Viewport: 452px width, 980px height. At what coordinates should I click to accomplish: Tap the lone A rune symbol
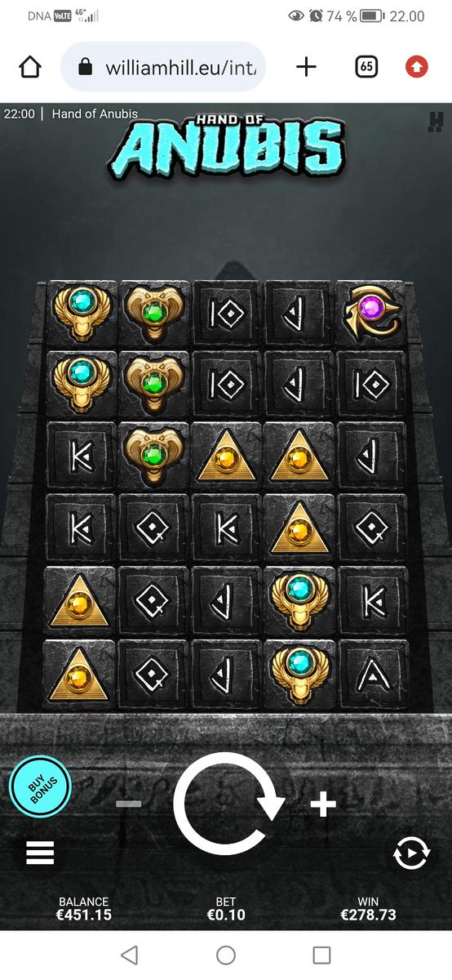click(x=373, y=675)
